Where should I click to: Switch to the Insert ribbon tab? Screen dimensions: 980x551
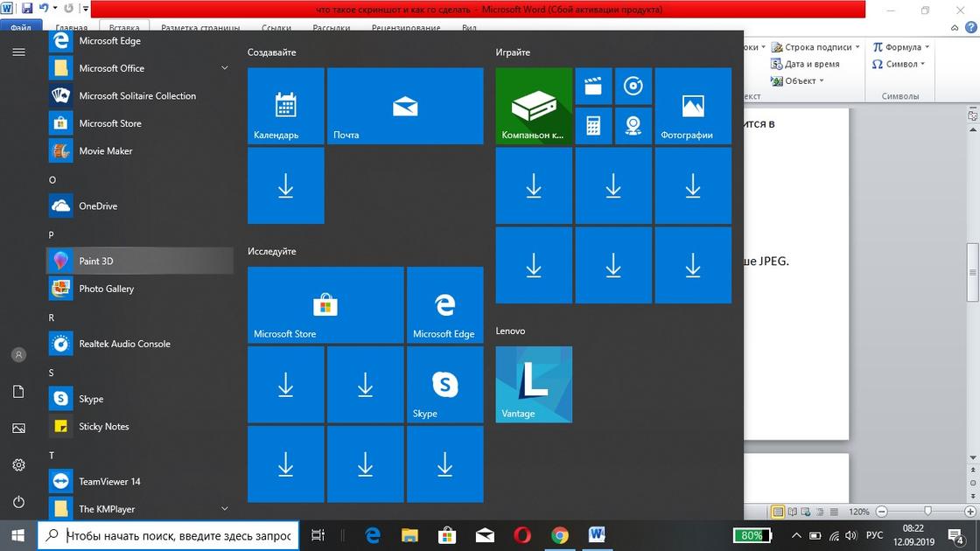pyautogui.click(x=124, y=27)
